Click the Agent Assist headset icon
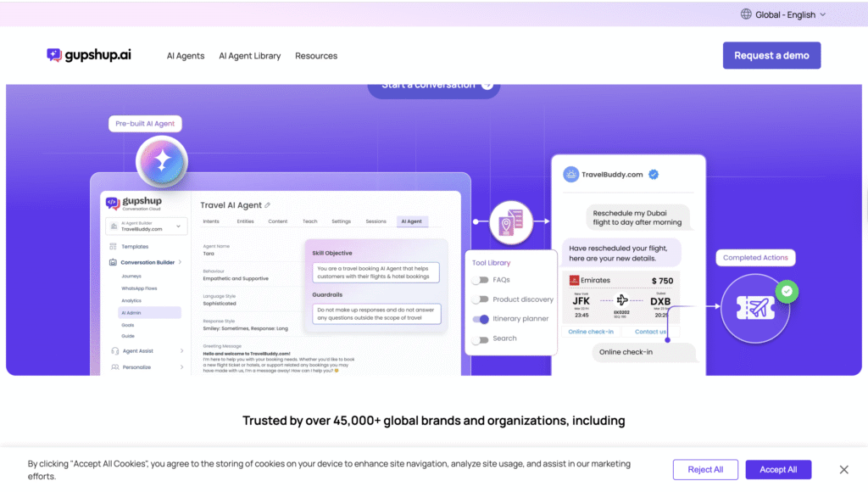This screenshot has height=492, width=868. [114, 350]
